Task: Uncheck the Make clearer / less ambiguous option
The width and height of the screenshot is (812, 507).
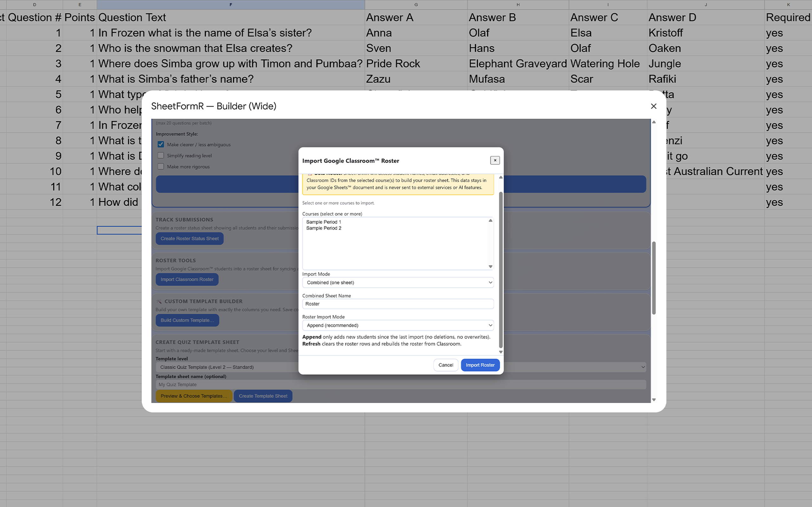Action: click(x=161, y=144)
